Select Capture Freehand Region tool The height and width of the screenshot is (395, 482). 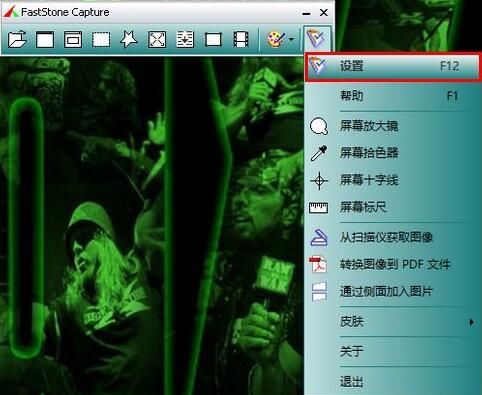coord(129,40)
